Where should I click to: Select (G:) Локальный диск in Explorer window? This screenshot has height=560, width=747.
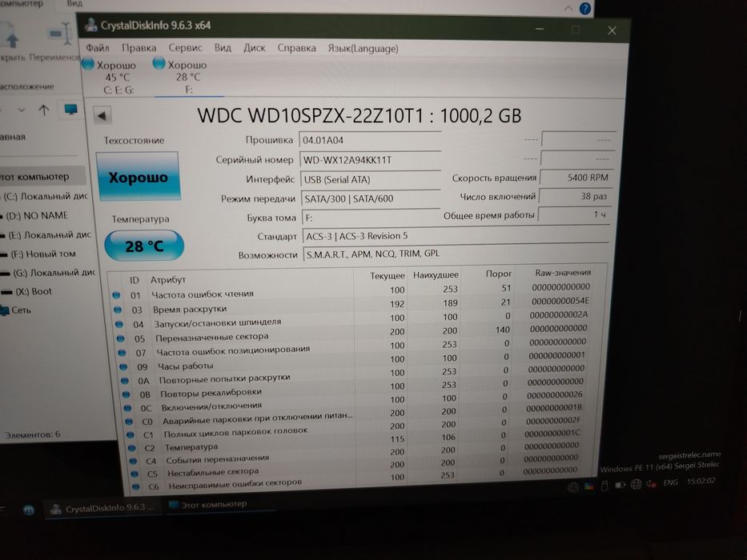(54, 272)
